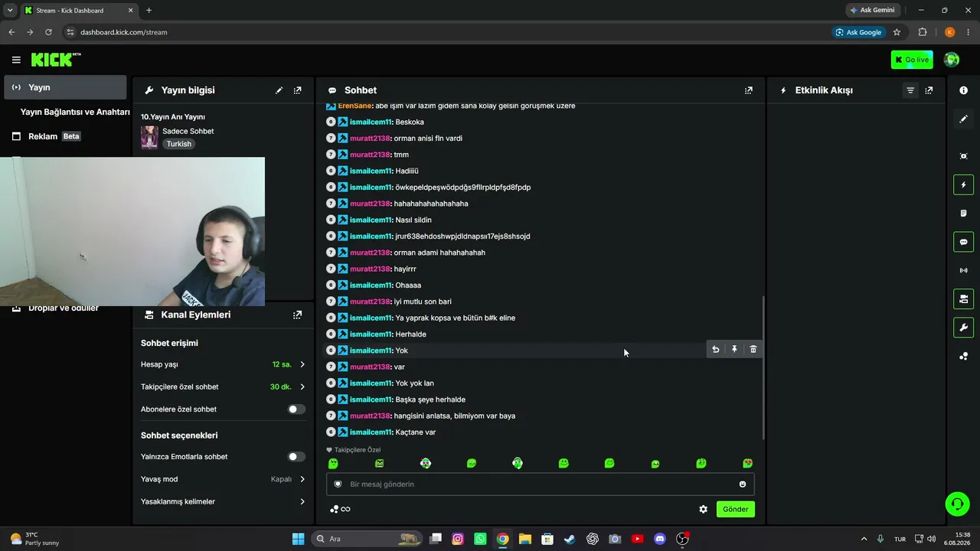
Task: Open Yayın Bağlantısı ve Anahtarı page
Action: coord(74,112)
